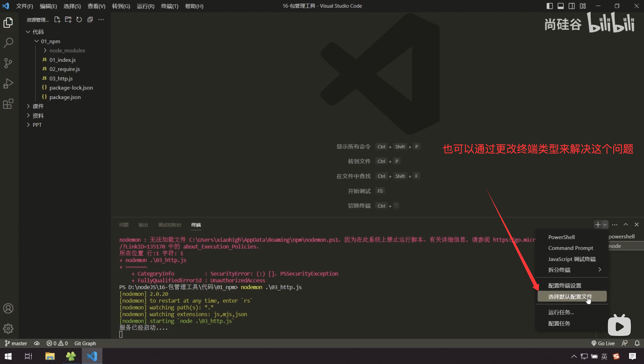
Task: Open Source Control view icon
Action: tap(8, 63)
